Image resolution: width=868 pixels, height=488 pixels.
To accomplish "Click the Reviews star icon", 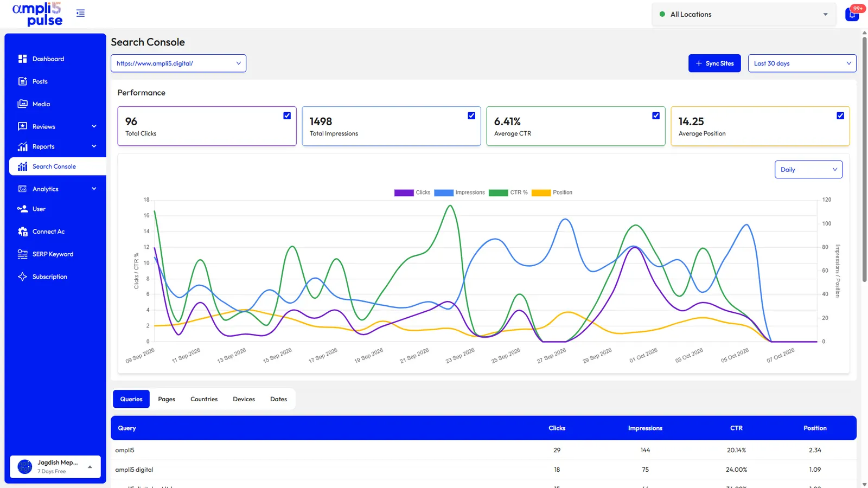I will (x=22, y=126).
